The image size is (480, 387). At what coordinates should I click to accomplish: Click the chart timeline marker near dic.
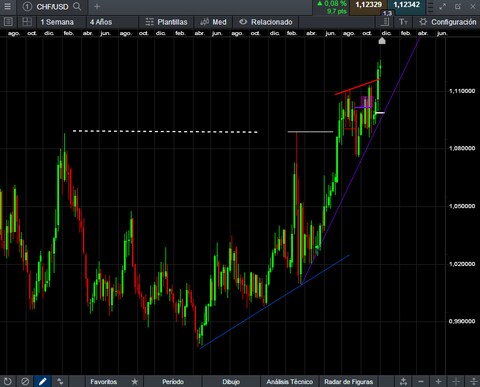(382, 41)
